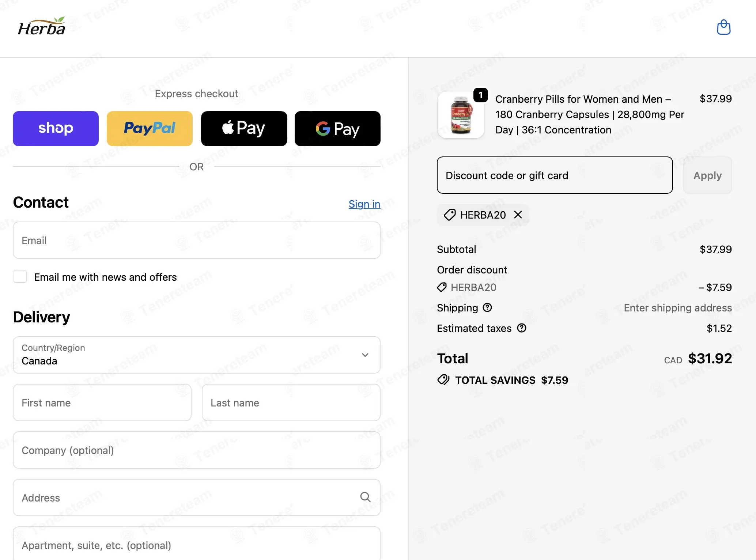Enable Email me with news and offers
Screen dimensions: 756x560
[20, 277]
